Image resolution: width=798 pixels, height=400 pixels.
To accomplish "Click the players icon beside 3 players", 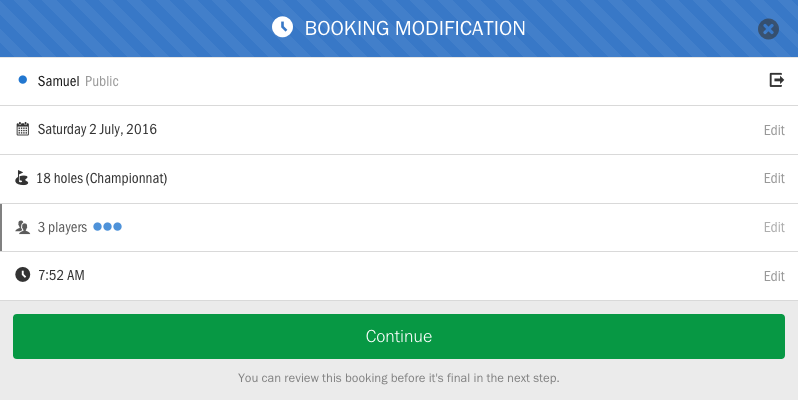I will [22, 228].
